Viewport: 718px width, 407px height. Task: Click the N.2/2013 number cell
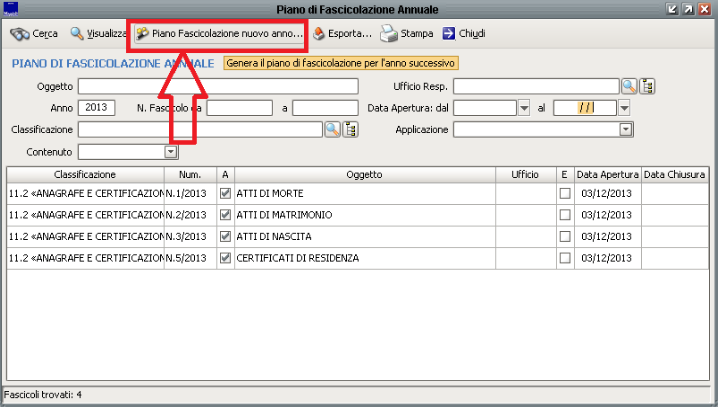(190, 215)
